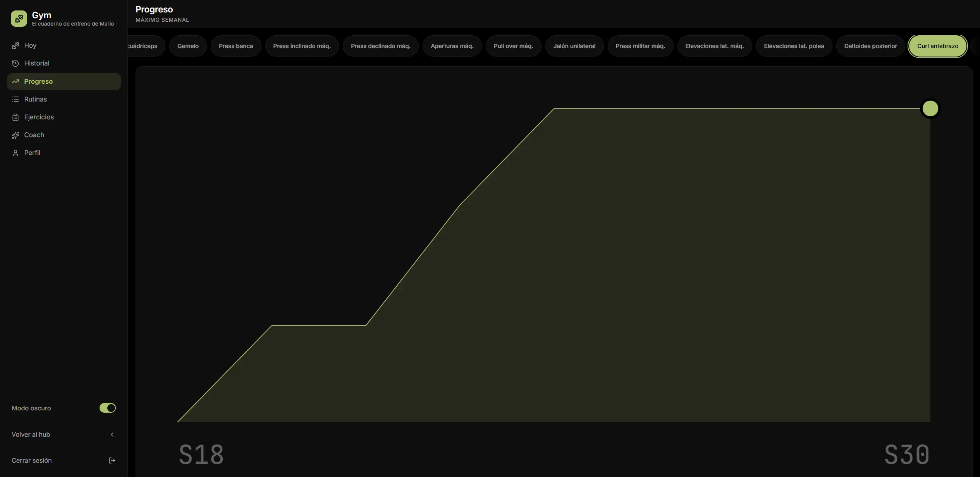Click Cerrar sesión to log out
The height and width of the screenshot is (477, 980).
pyautogui.click(x=64, y=460)
